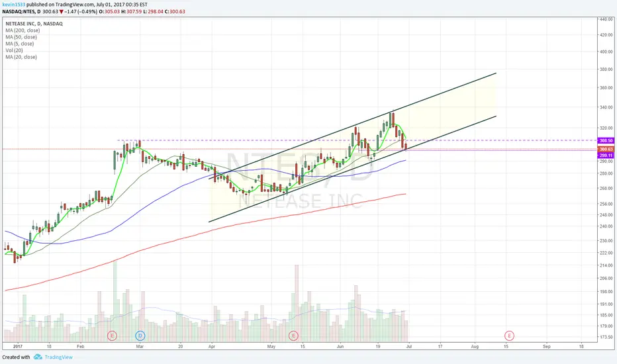Click the 280.00 price axis label
Image resolution: width=617 pixels, height=364 pixels.
click(606, 173)
